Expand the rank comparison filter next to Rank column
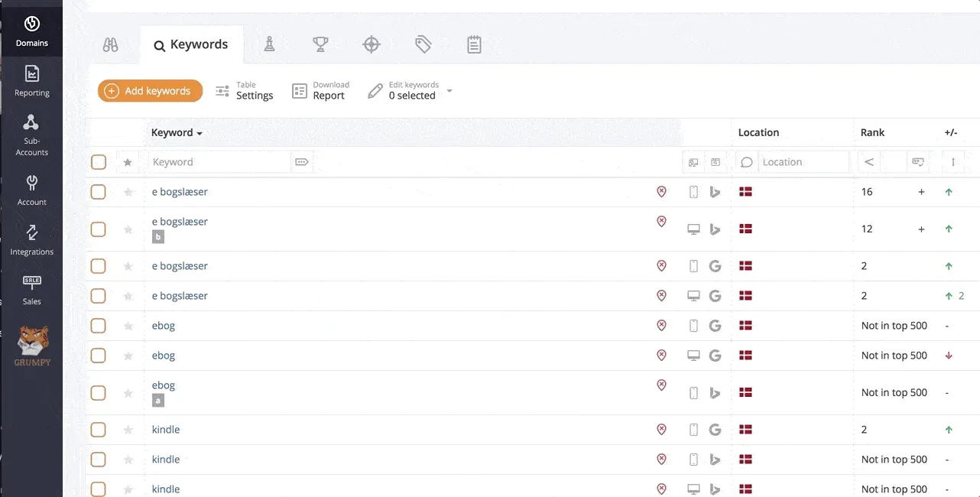This screenshot has width=980, height=497. click(x=868, y=161)
